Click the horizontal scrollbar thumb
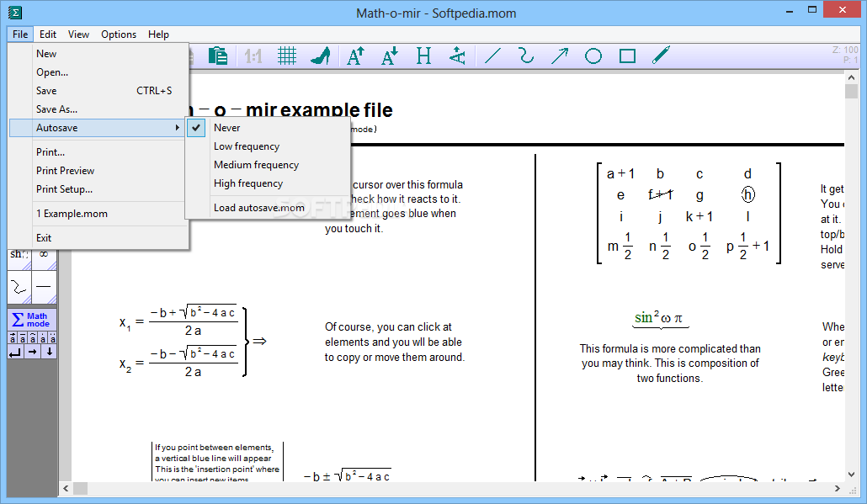This screenshot has height=504, width=867. click(81, 489)
